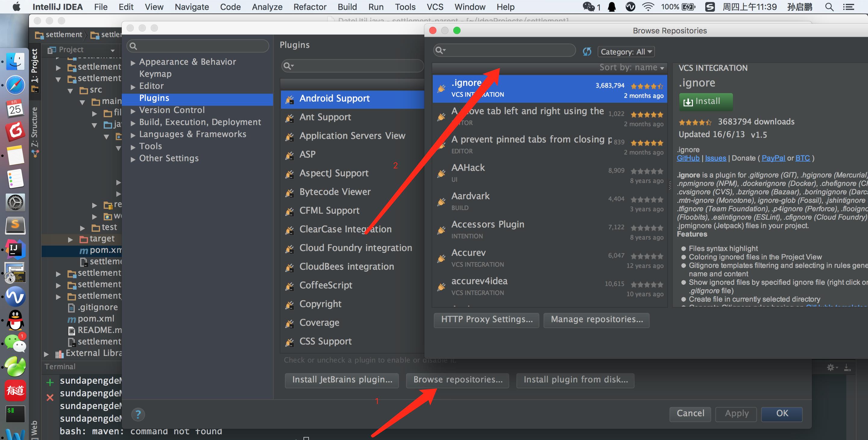Open the Navigate menu
The width and height of the screenshot is (868, 440).
pyautogui.click(x=191, y=7)
